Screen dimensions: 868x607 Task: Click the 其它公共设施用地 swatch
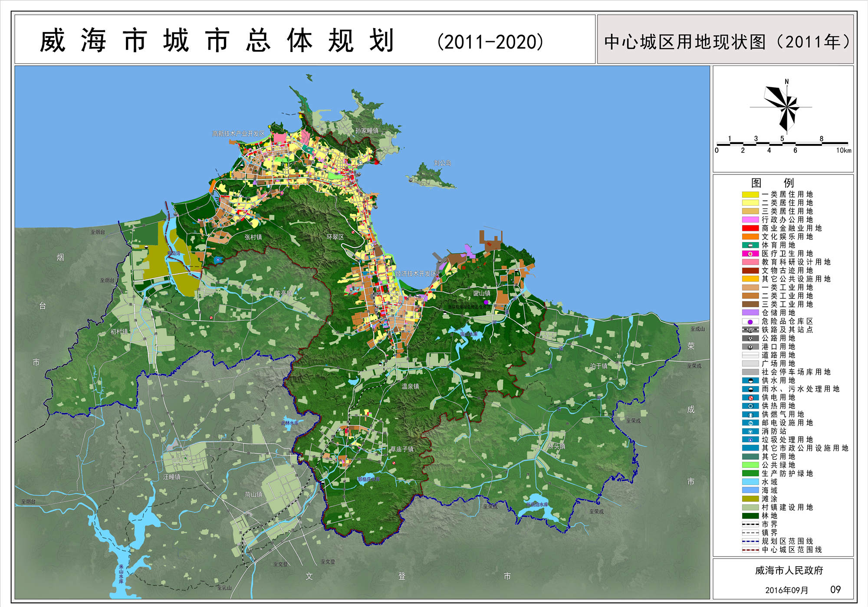coord(750,279)
